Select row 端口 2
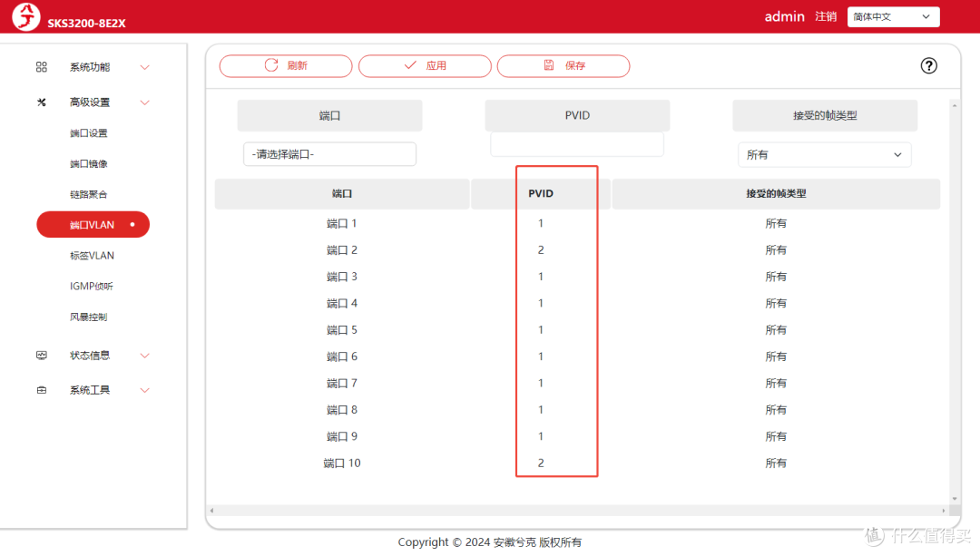 coord(577,250)
